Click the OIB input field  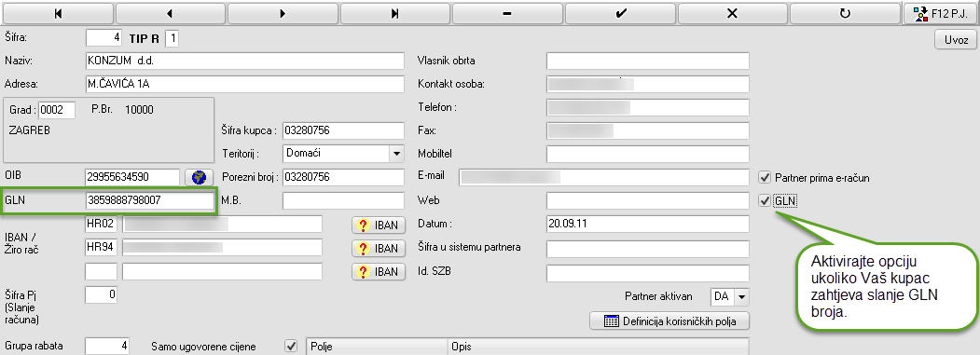(x=132, y=177)
